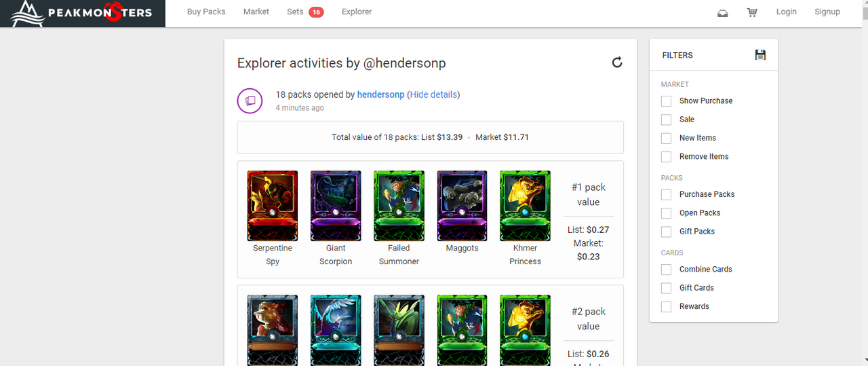
Task: Open hendersonp profile link
Action: click(381, 94)
